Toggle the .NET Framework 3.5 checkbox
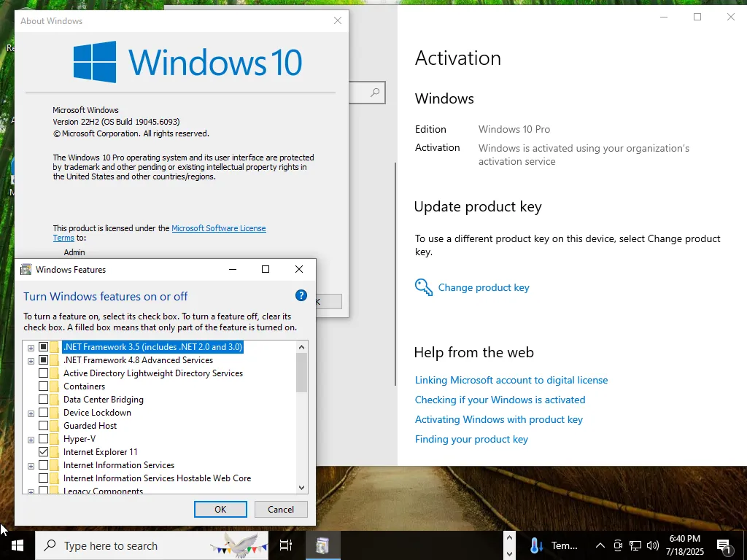This screenshot has width=747, height=560. coord(43,346)
